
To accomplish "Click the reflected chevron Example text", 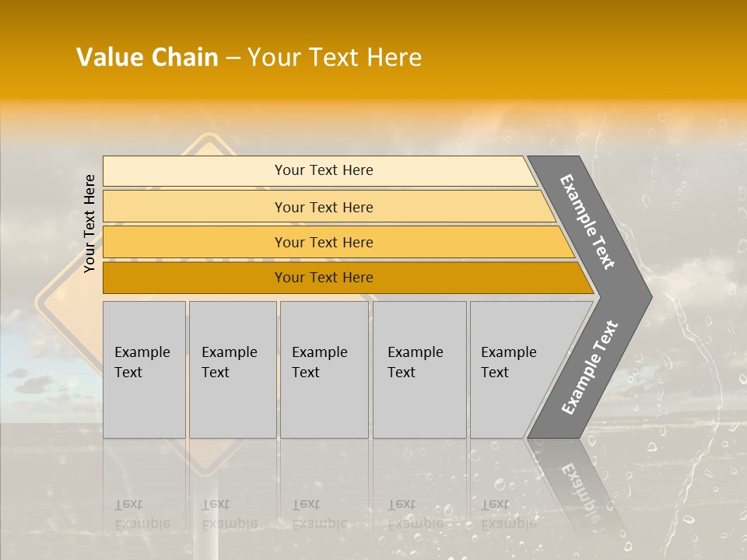I will [x=580, y=494].
